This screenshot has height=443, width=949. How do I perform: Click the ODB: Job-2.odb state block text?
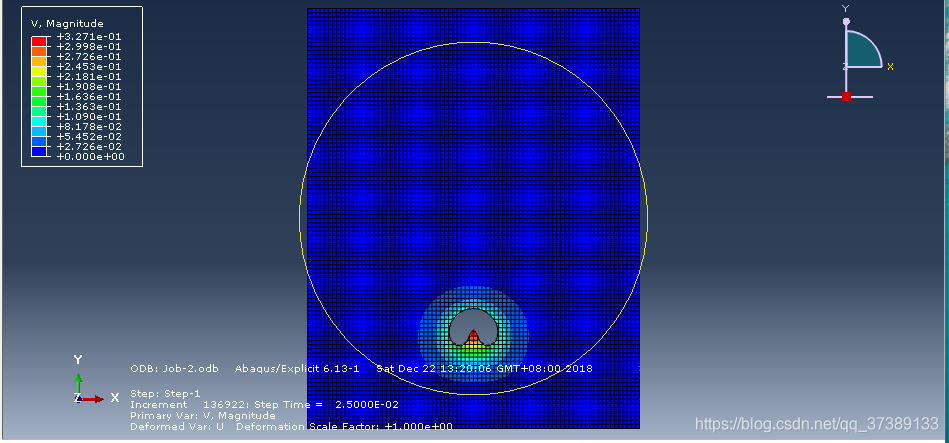pyautogui.click(x=175, y=368)
